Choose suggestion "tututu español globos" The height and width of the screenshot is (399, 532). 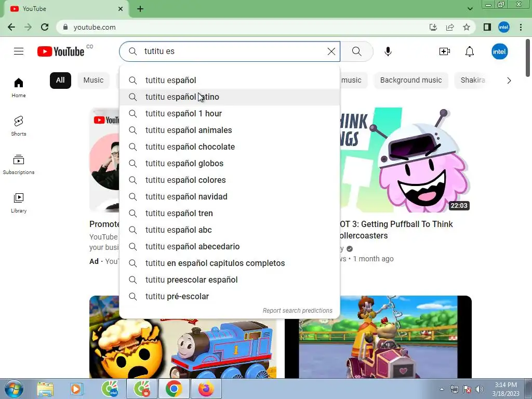230,164
